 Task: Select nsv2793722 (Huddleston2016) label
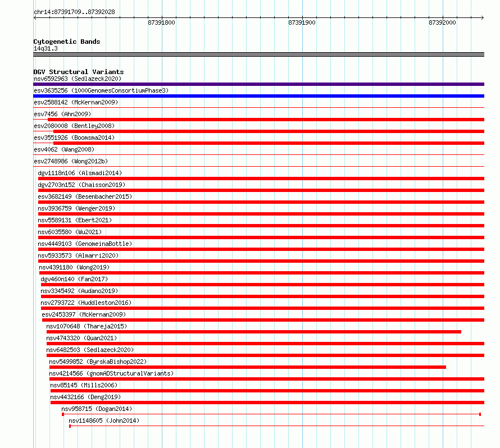pos(86,303)
